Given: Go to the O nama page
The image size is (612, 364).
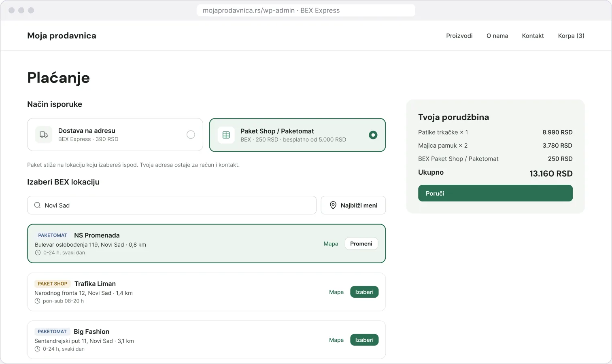Looking at the screenshot, I should [497, 36].
